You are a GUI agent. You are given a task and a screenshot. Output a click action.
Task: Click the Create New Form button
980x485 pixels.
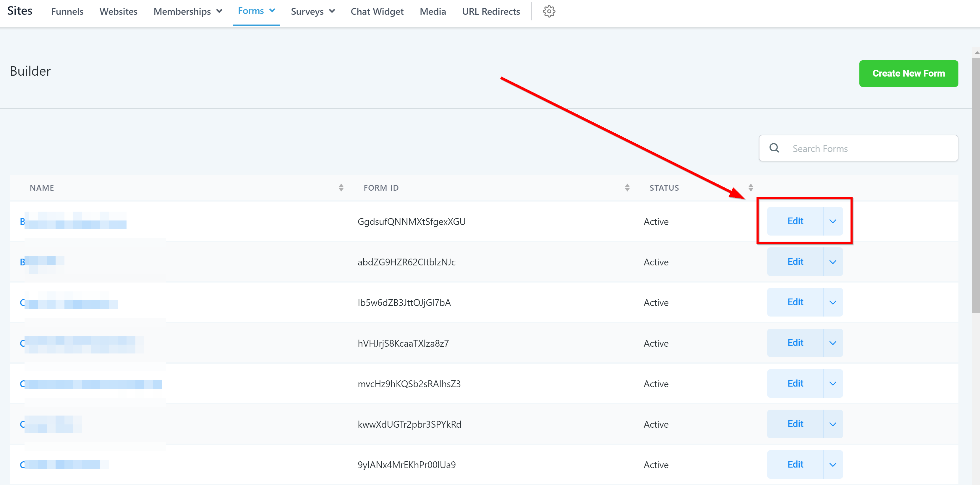click(x=908, y=73)
